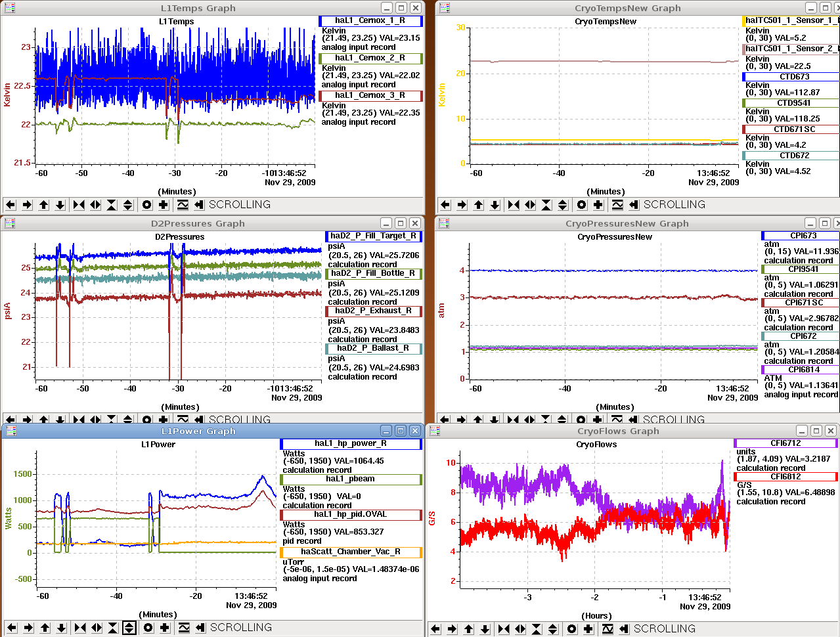Pan down in the L1Power Graph toolbar

pyautogui.click(x=62, y=628)
